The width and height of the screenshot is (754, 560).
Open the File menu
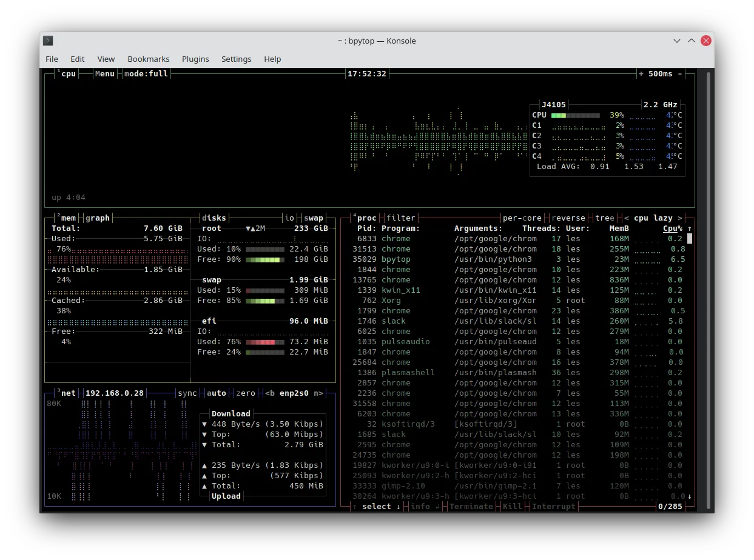tap(52, 59)
